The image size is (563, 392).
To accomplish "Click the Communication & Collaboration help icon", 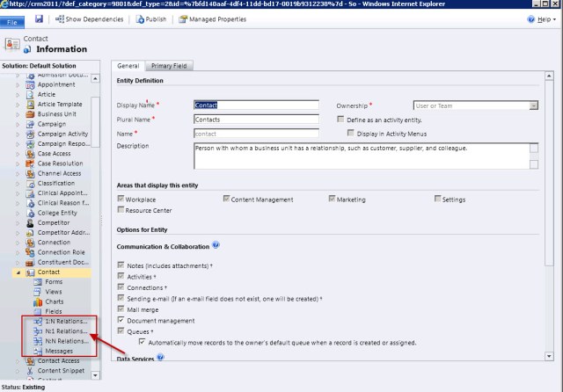I will [216, 244].
